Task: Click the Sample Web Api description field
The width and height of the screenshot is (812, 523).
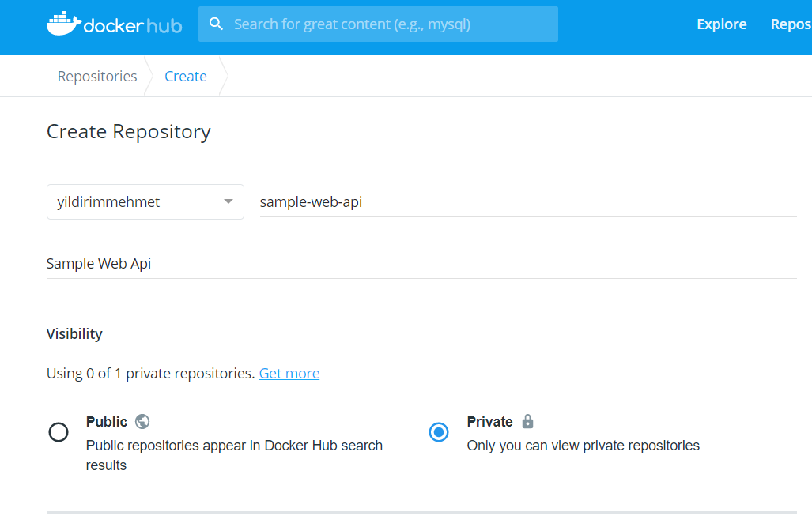Action: point(421,264)
